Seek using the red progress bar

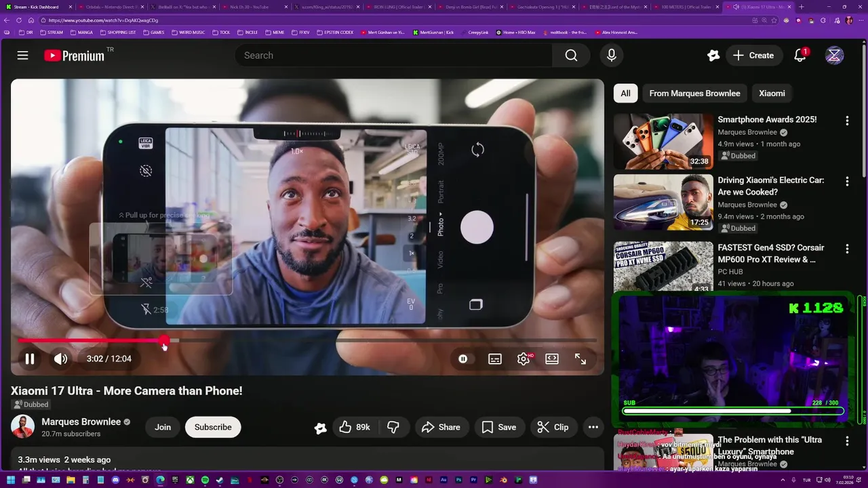coord(307,340)
